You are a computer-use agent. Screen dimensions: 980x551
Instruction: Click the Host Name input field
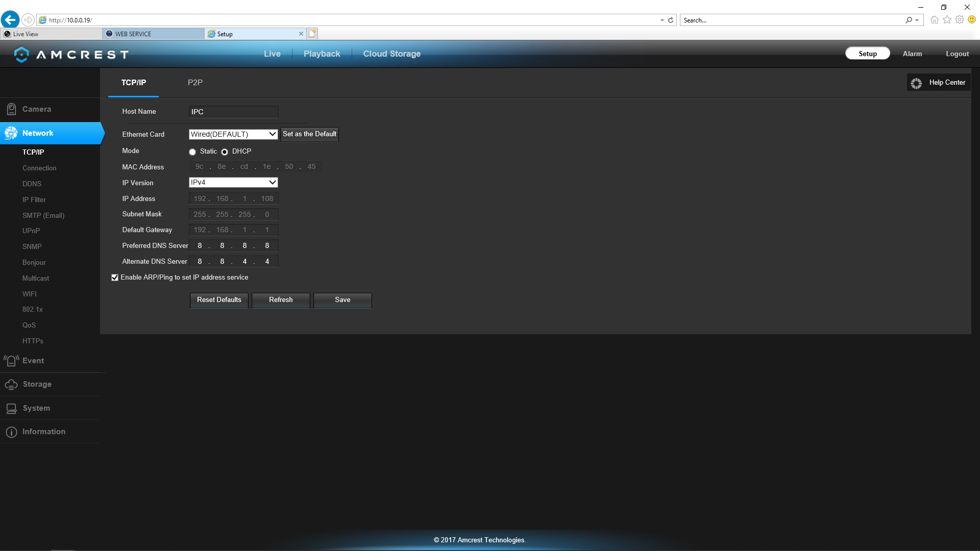233,112
